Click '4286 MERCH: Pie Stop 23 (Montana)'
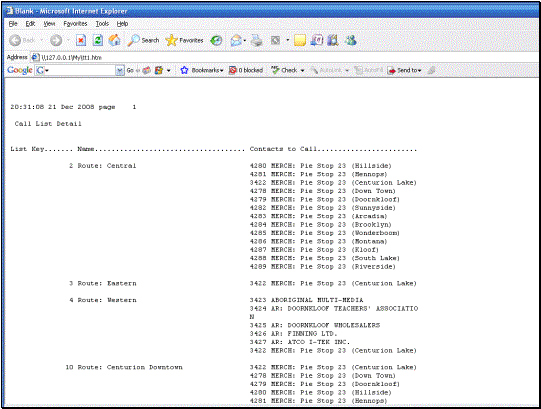Screen dimensions: 541x409 [318, 241]
